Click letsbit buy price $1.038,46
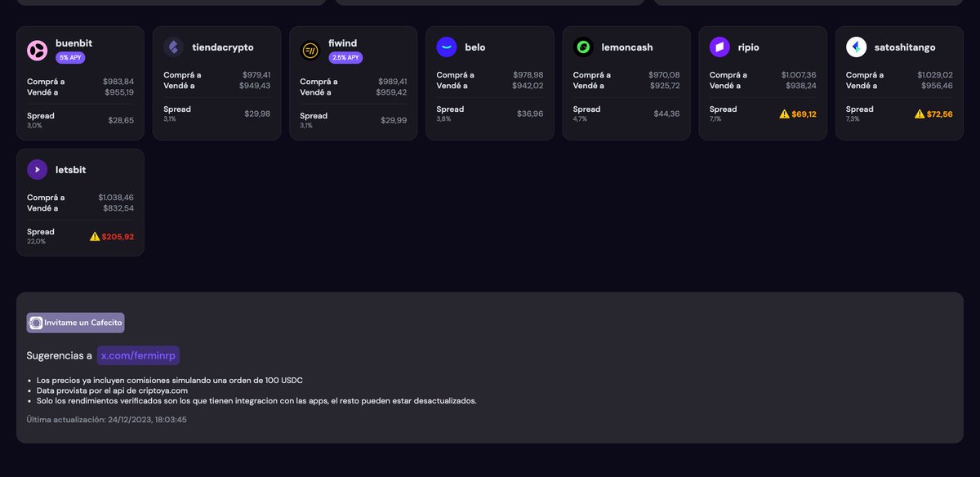This screenshot has width=980, height=477. click(116, 198)
